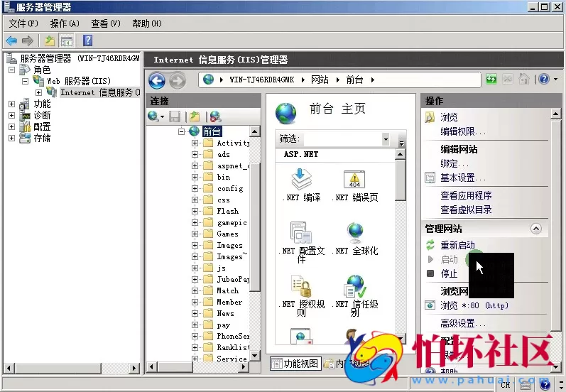The height and width of the screenshot is (392, 566).
Task: Click 浏览 *:80 (http) link
Action: (474, 305)
